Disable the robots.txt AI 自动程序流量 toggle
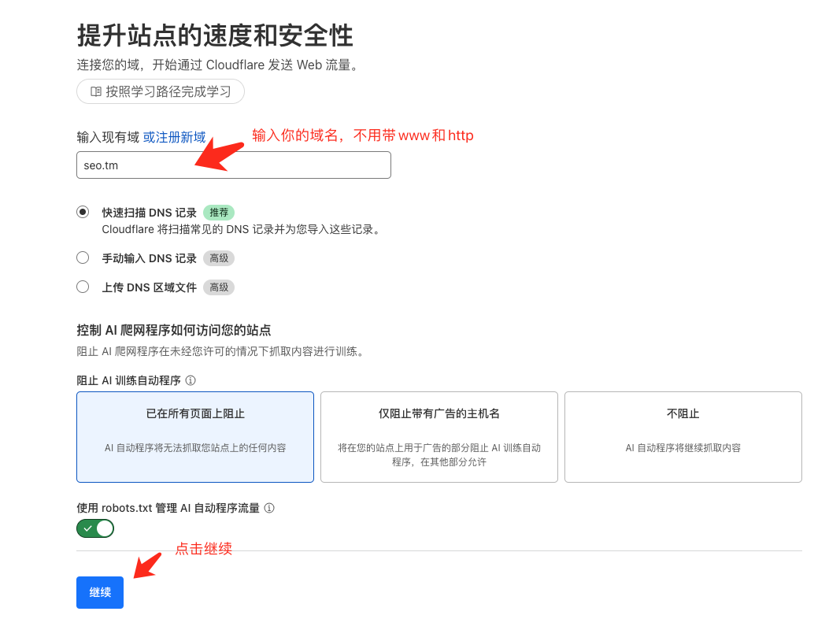840x641 pixels. pos(94,528)
